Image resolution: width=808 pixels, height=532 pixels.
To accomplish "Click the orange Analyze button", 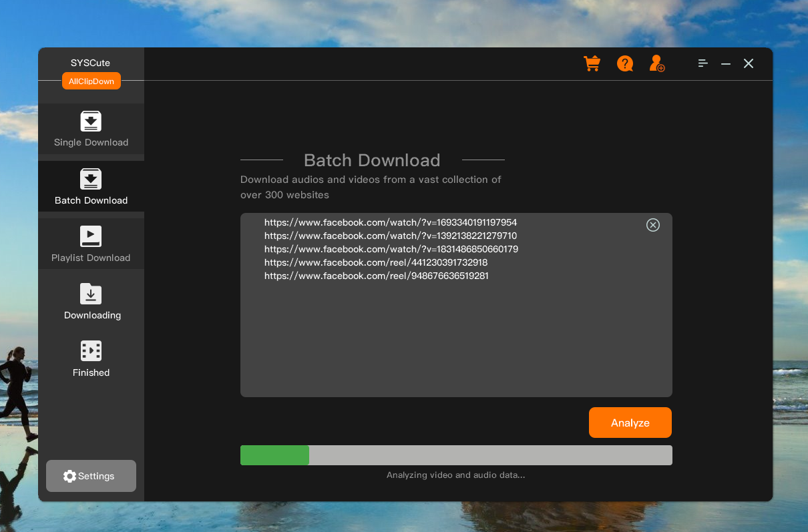I will click(x=630, y=423).
